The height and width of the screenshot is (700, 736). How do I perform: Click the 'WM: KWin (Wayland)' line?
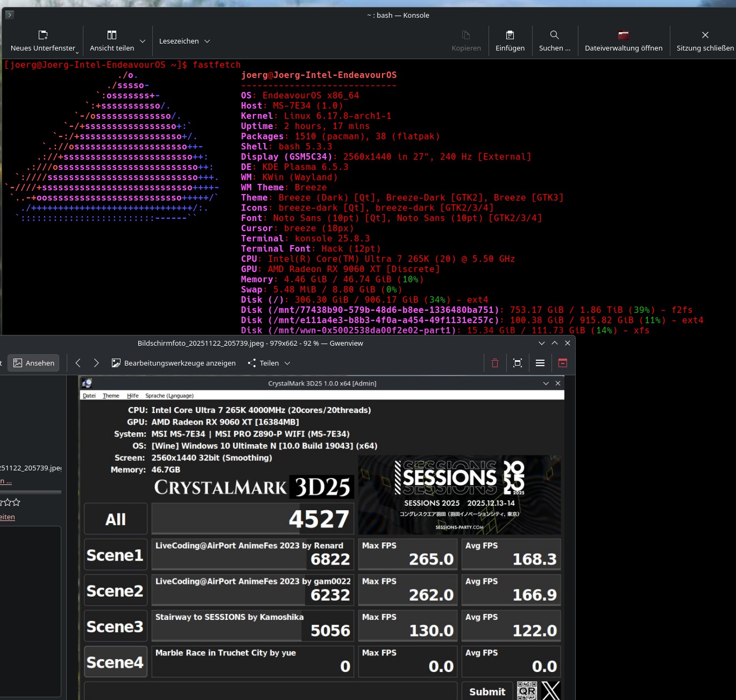coord(289,177)
